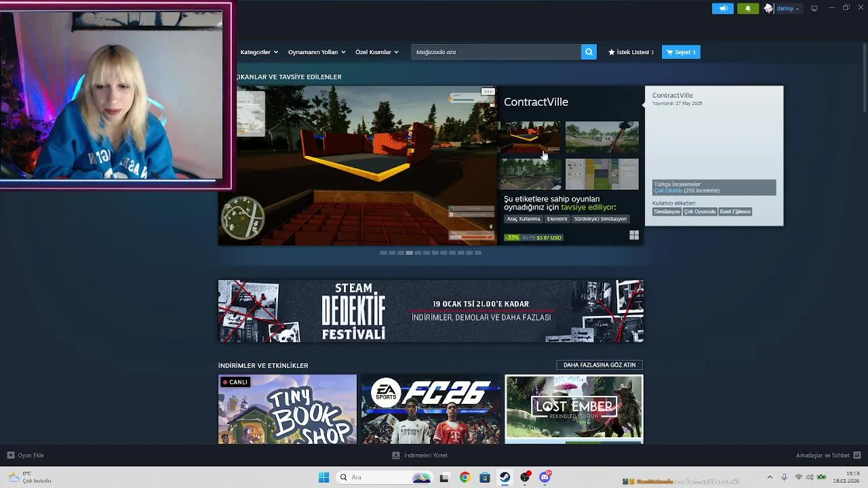
Task: Click Daha Fazlasına Göz Atın button
Action: point(599,365)
